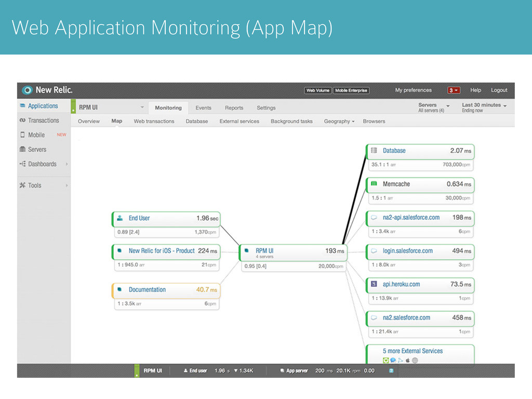Expand the Dashboards sidebar submenu arrow

click(x=67, y=164)
